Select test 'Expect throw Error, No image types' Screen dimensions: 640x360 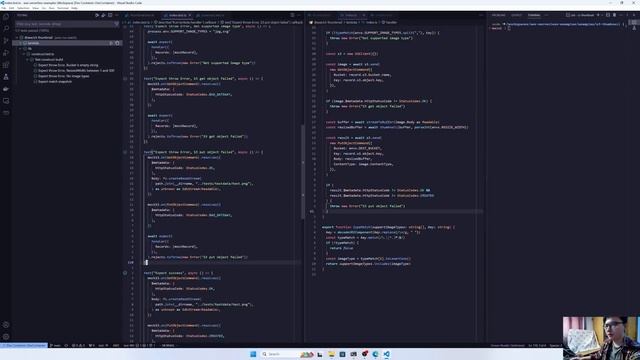tap(64, 76)
